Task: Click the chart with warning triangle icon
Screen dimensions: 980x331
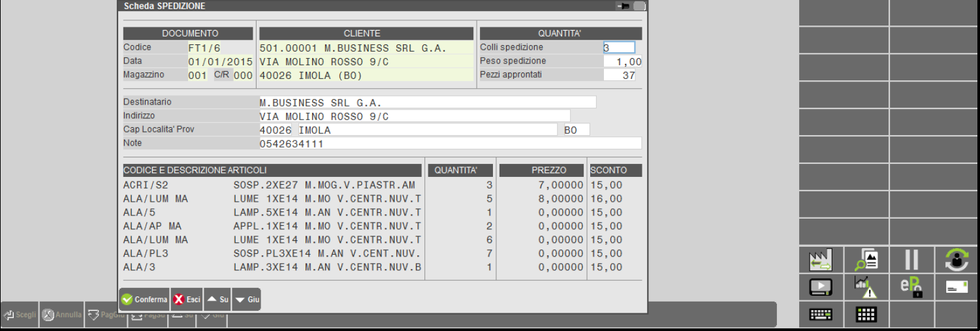Action: 866,287
